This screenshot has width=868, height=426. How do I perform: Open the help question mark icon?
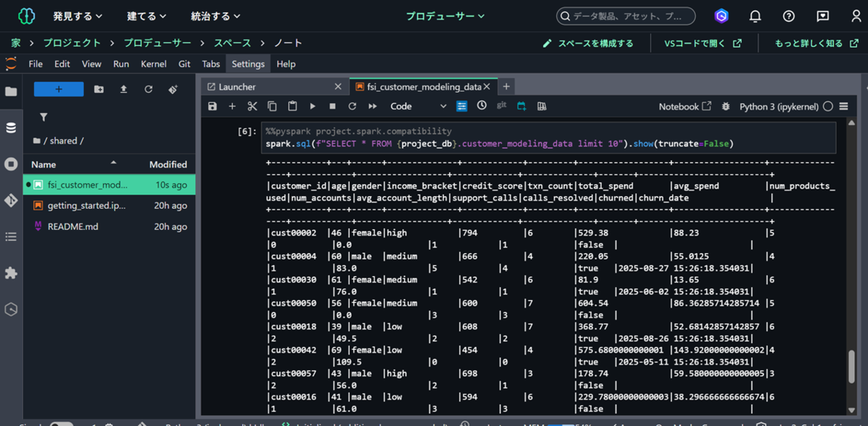click(788, 16)
